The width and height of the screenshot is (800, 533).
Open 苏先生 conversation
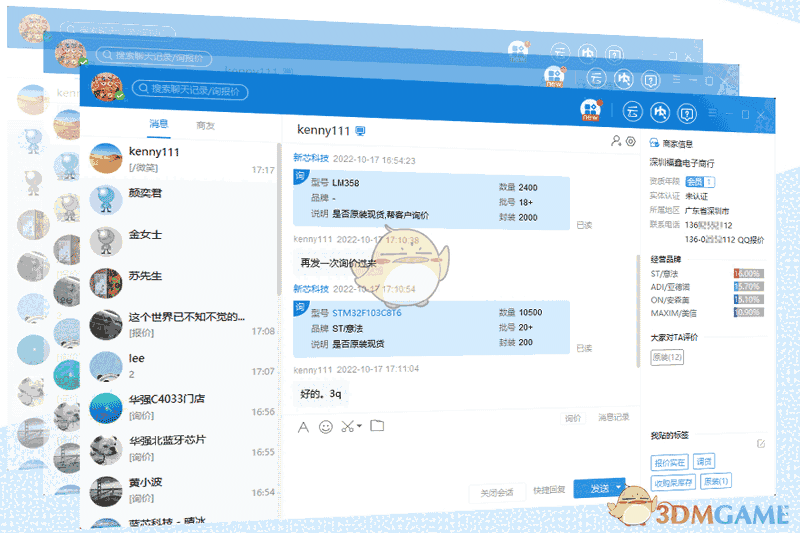click(179, 282)
